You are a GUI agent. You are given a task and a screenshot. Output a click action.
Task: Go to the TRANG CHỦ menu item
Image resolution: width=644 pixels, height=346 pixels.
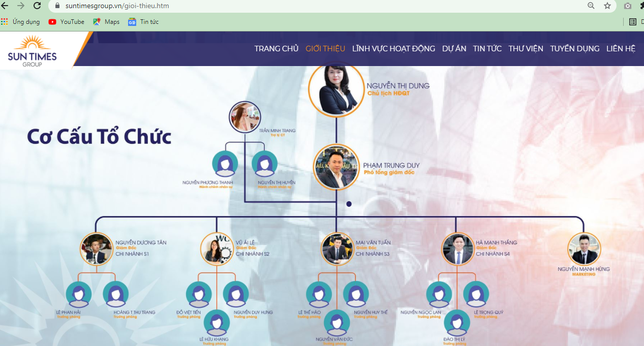click(276, 49)
